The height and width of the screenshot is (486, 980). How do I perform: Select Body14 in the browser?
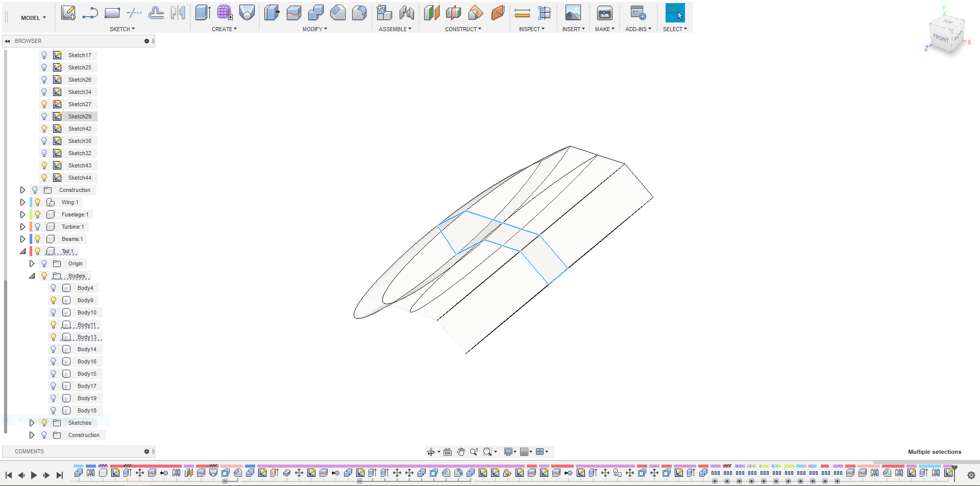pos(87,349)
